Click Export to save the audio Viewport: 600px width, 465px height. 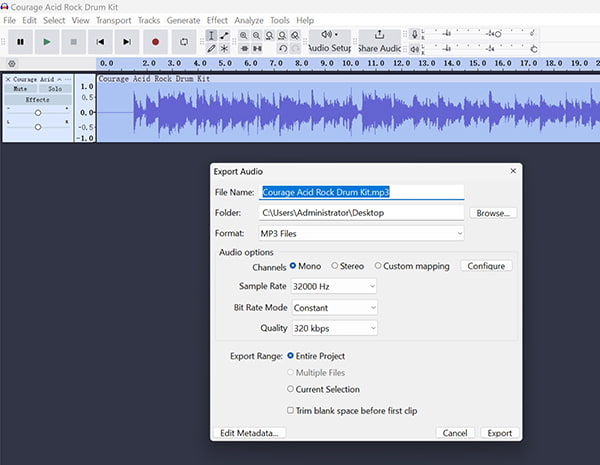(500, 433)
